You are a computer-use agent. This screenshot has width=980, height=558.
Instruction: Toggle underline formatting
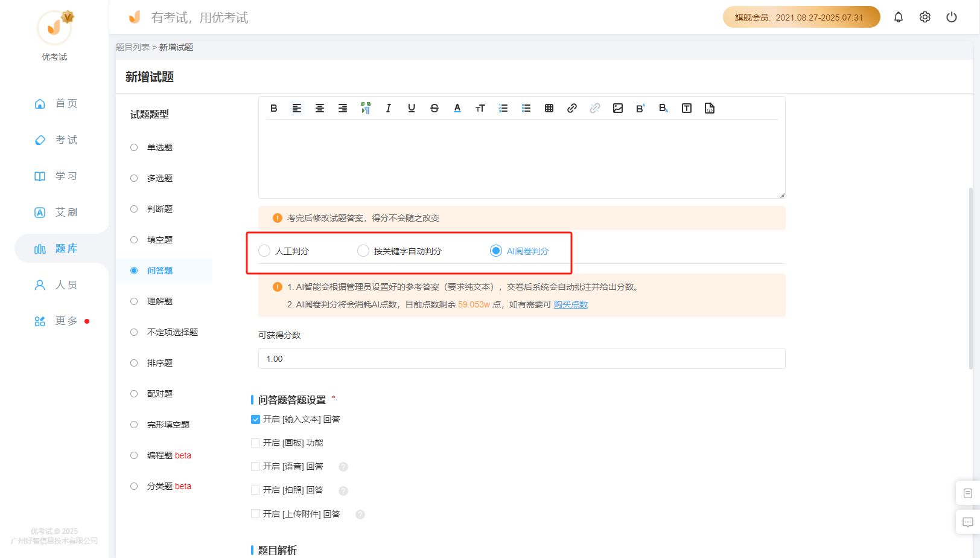point(412,108)
